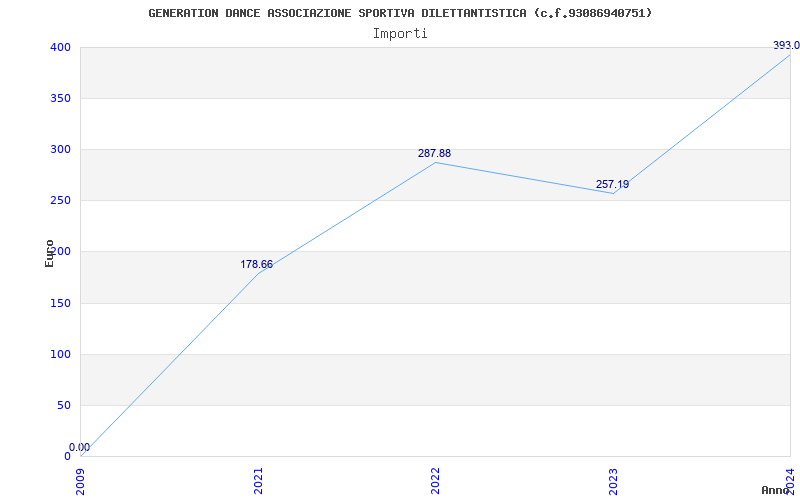Click the chart title GENERATION DANCE ASSOCIAZIONE SPORTIVA DILETTANTISTICA

[400, 13]
